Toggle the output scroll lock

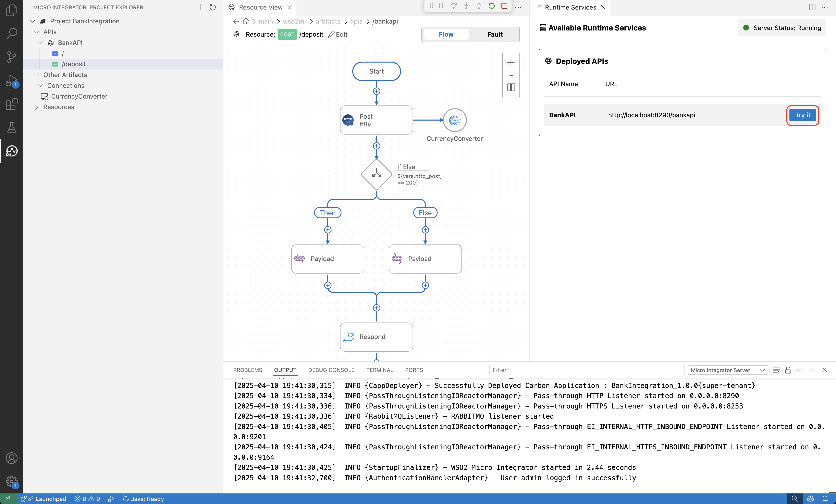pos(788,370)
